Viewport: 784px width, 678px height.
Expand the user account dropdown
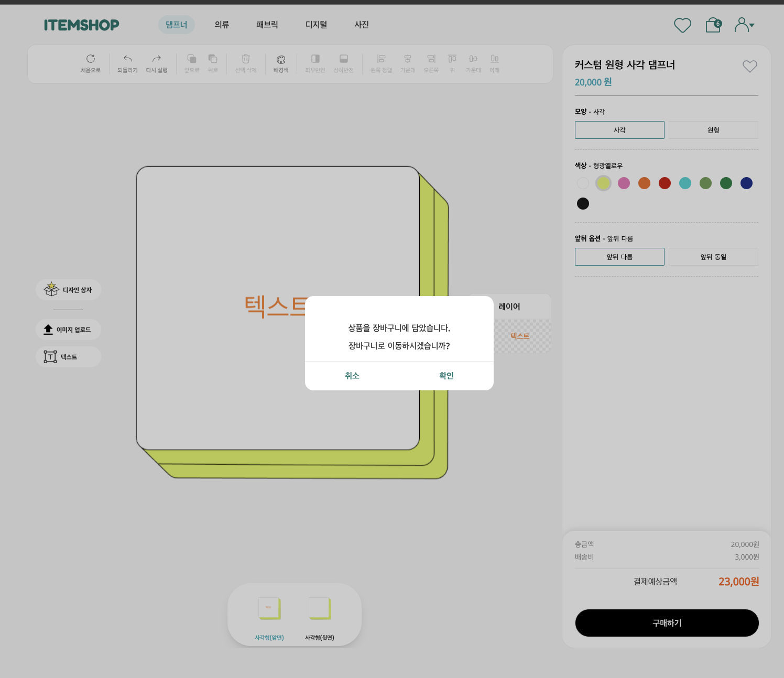pyautogui.click(x=744, y=25)
